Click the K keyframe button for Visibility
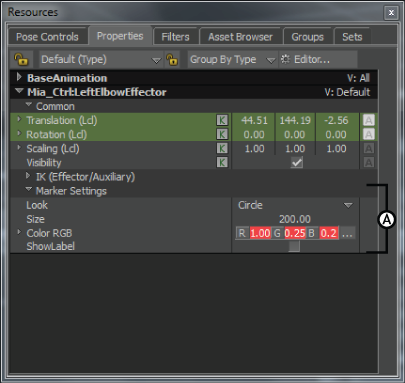This screenshot has width=405, height=383. point(222,162)
